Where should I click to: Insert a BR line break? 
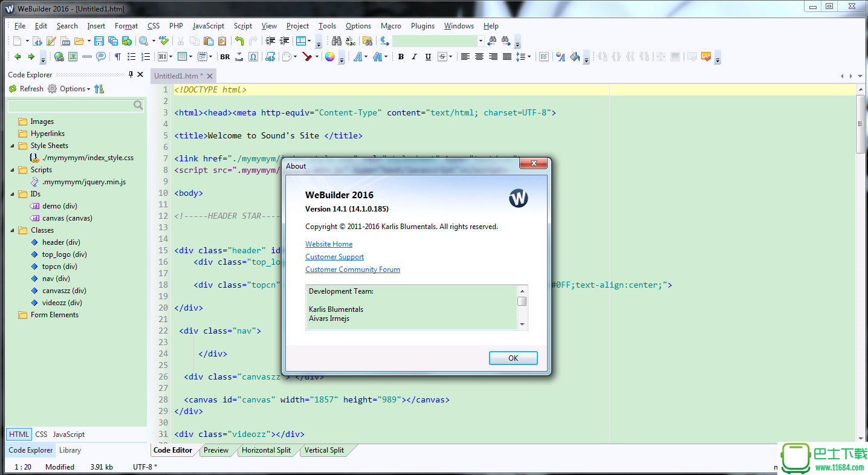tap(225, 57)
